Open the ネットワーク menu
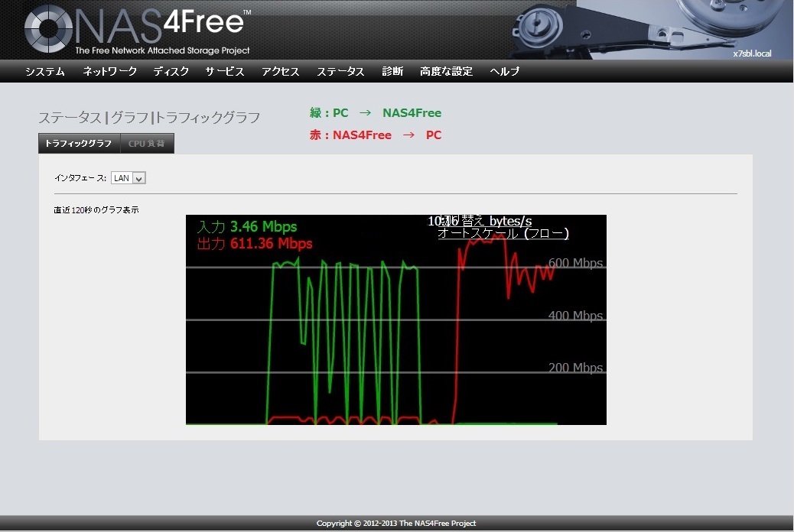This screenshot has height=532, width=794. click(x=110, y=71)
